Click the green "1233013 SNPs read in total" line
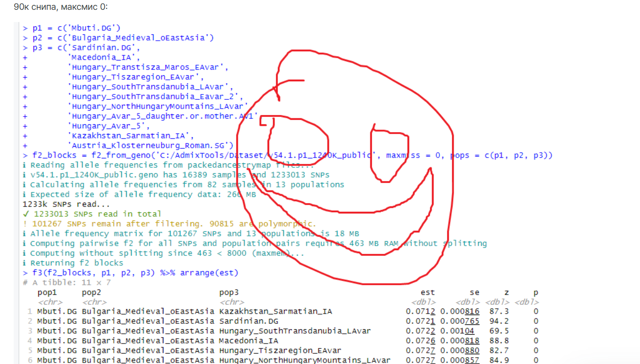This screenshot has width=640, height=364. click(x=97, y=214)
